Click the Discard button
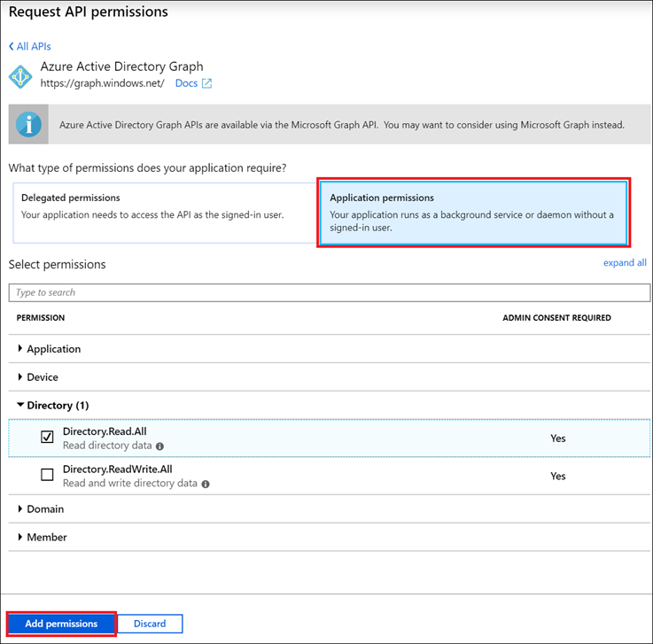 (150, 624)
